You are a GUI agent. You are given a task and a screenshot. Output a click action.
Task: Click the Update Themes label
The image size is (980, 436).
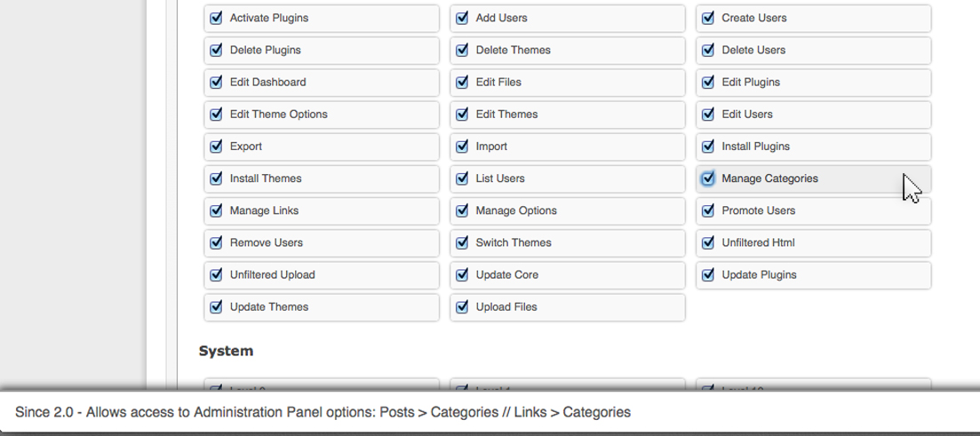[x=268, y=306]
